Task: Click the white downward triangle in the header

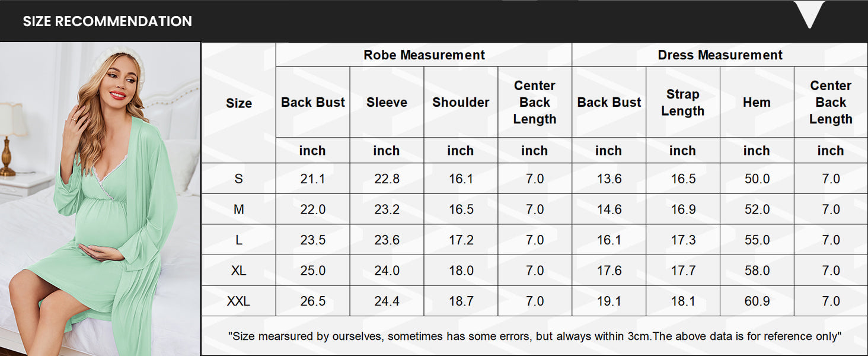Action: (809, 14)
